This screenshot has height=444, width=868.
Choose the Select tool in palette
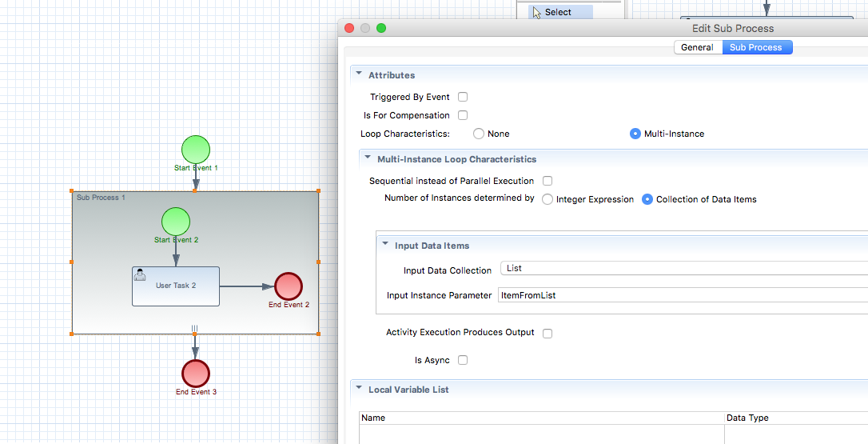click(560, 12)
